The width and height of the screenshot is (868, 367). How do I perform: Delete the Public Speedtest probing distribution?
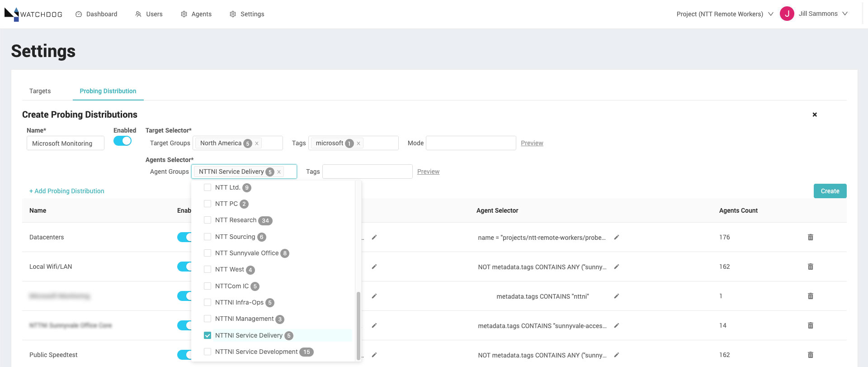pos(811,355)
